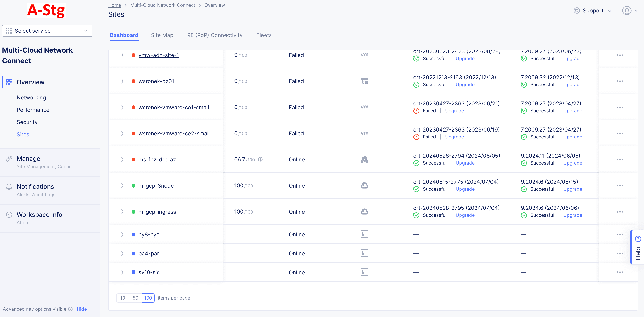Set 10 items per page

[x=123, y=298]
